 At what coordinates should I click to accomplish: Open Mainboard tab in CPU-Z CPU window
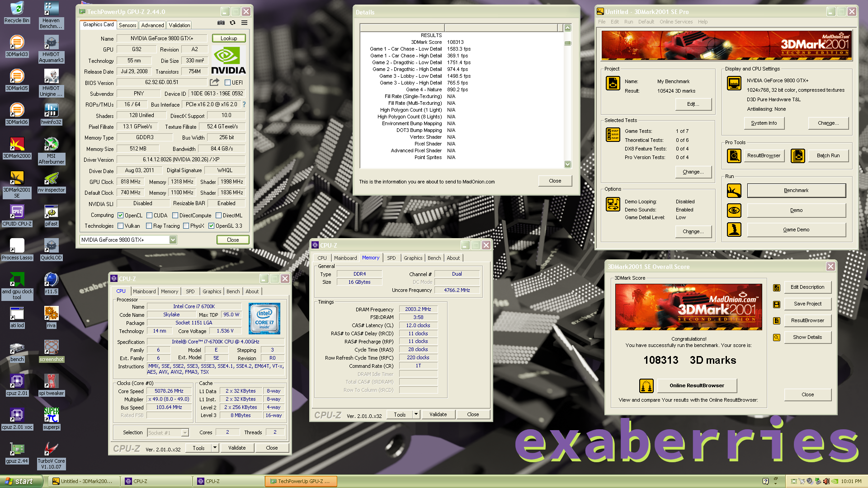[144, 291]
